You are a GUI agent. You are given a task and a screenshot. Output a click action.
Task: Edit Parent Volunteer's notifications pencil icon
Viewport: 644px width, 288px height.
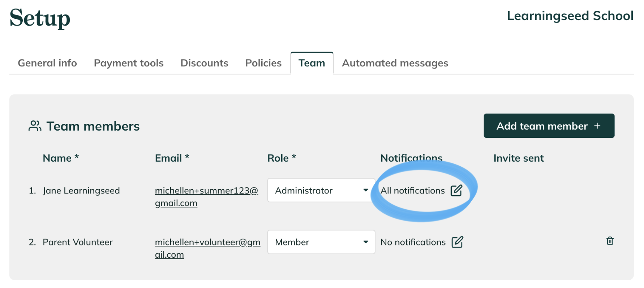[x=457, y=242]
